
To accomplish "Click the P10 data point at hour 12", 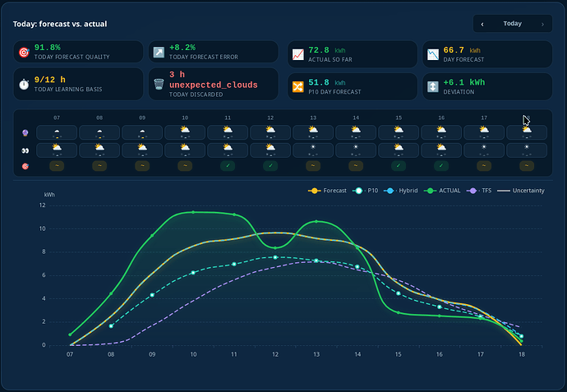I will click(x=275, y=257).
